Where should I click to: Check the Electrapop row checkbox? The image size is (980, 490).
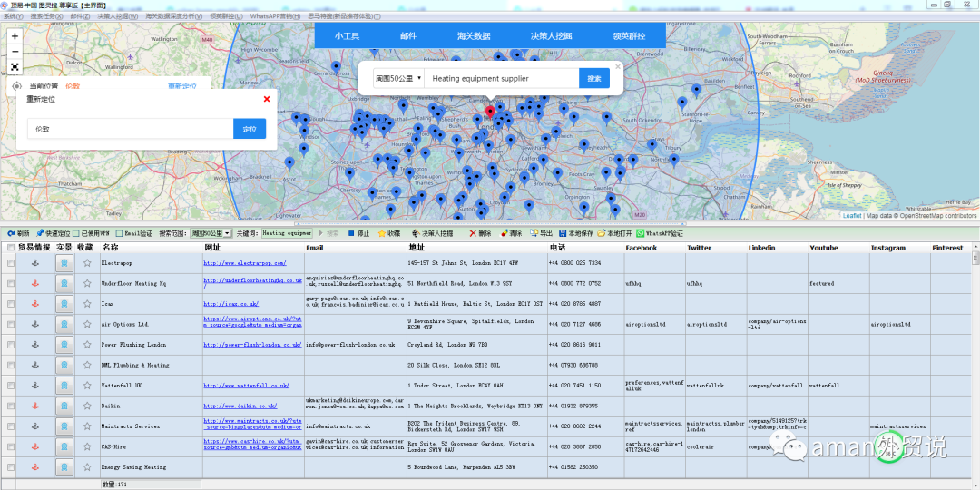click(11, 264)
